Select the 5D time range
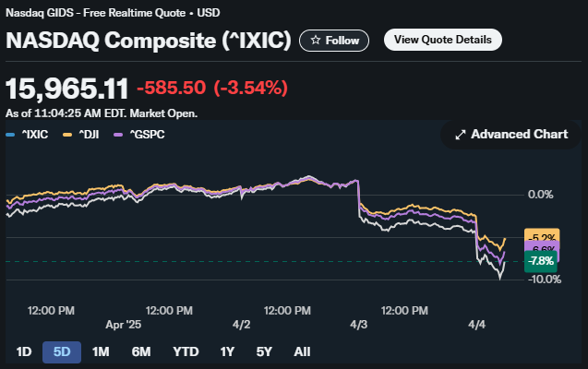The width and height of the screenshot is (588, 369). click(62, 351)
